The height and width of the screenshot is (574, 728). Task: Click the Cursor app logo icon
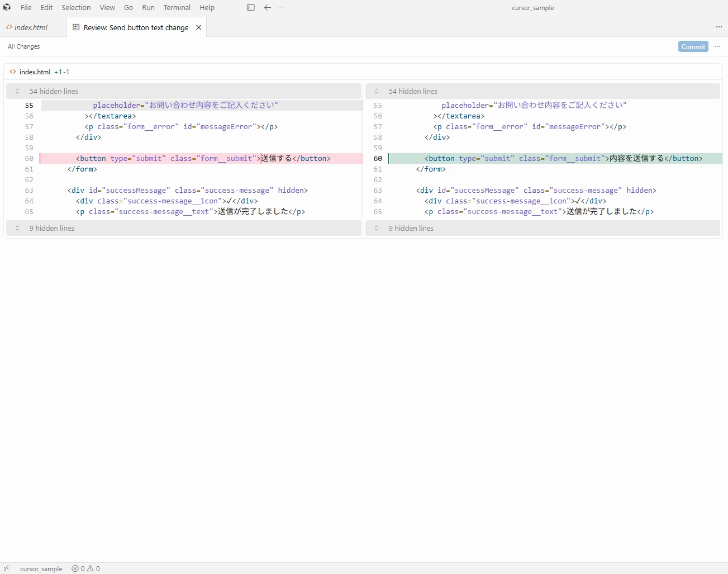7,7
